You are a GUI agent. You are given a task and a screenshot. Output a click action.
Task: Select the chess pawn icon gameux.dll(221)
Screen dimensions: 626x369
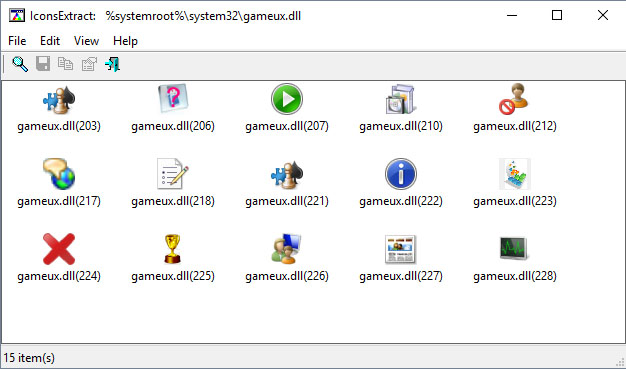point(287,174)
